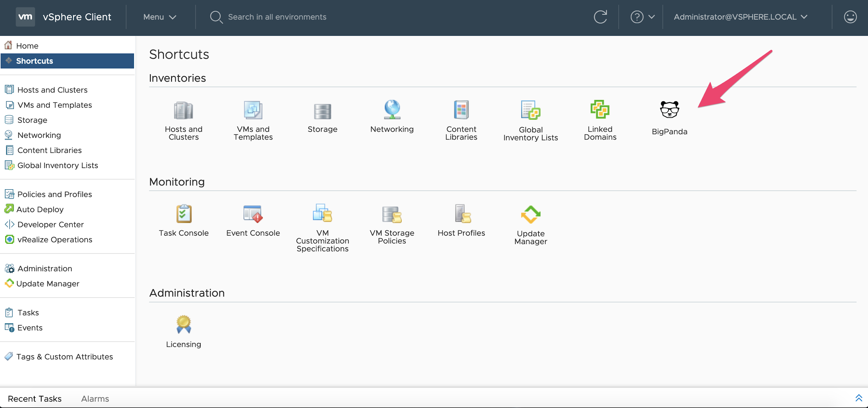Select the Recent Tasks tab
This screenshot has width=868, height=408.
point(34,399)
